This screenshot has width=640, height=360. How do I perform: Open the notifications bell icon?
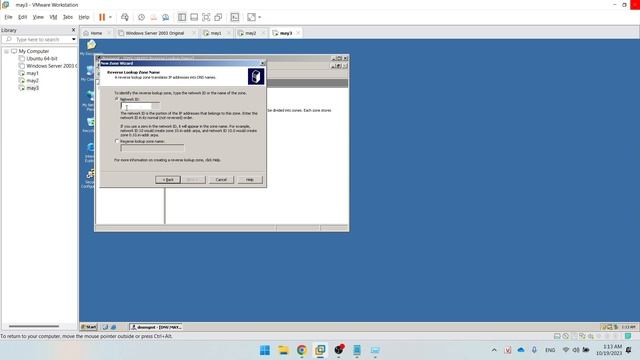point(629,350)
